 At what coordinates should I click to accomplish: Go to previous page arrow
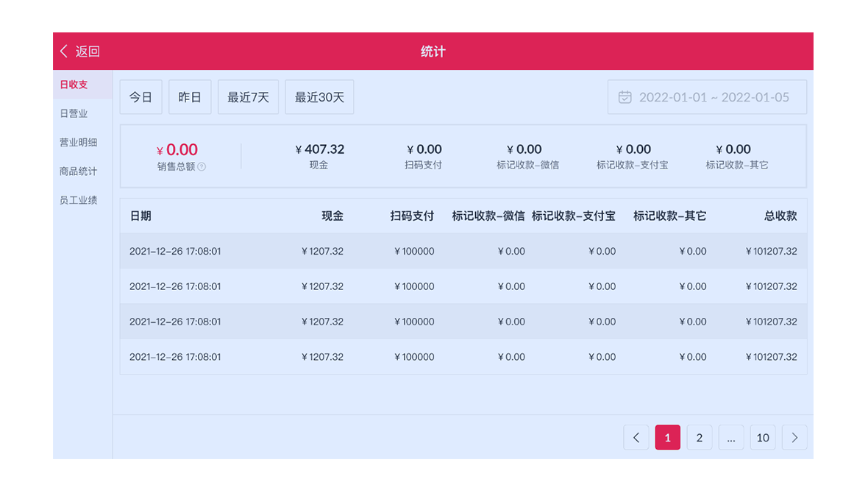click(636, 438)
